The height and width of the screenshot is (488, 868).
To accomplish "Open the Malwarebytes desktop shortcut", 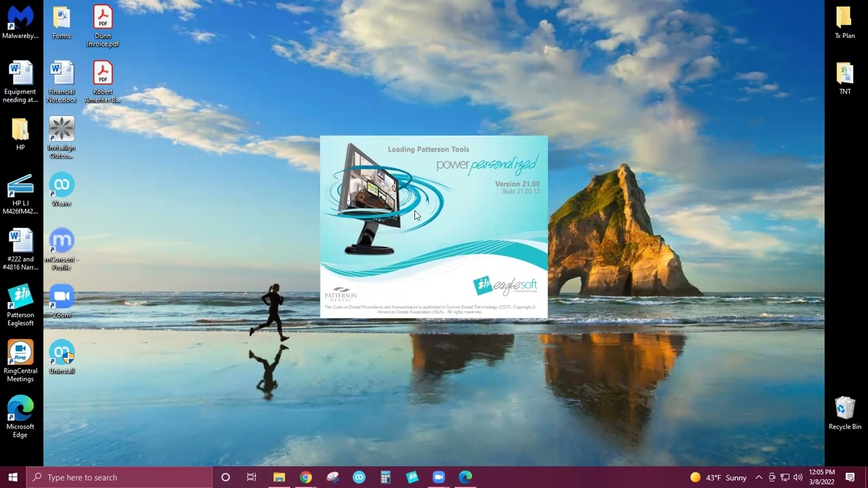I will click(x=20, y=22).
